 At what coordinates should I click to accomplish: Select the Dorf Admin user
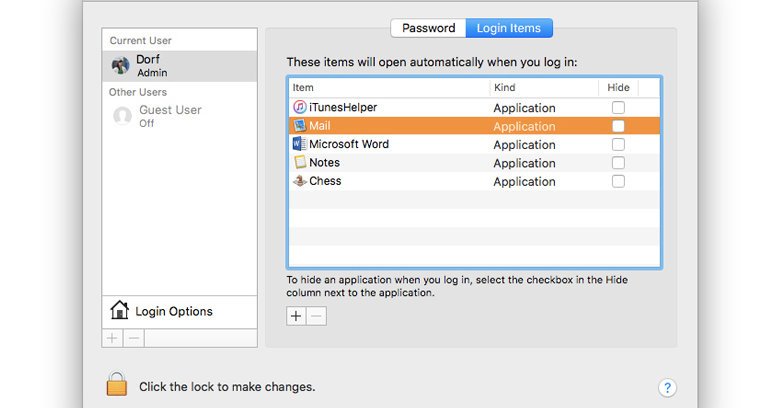click(180, 66)
